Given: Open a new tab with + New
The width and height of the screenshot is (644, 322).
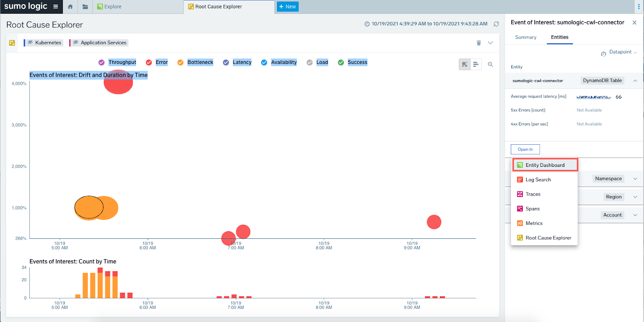Looking at the screenshot, I should [x=287, y=7].
